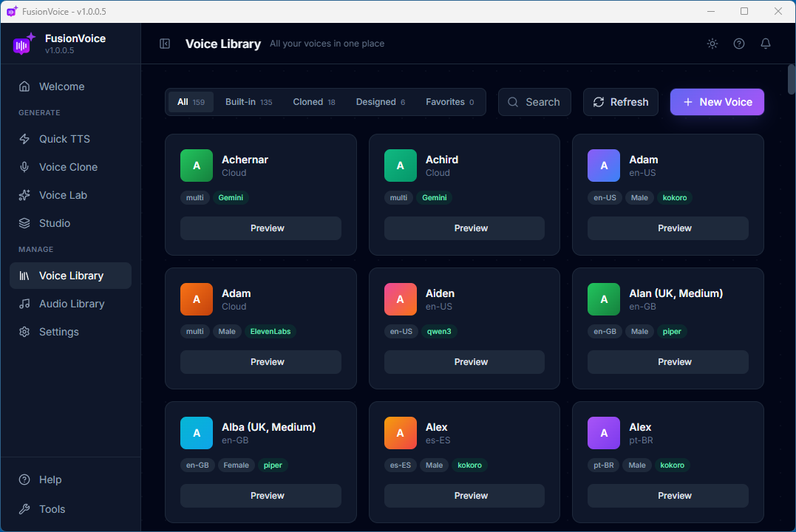
Task: Click the Alex es-ES avatar
Action: click(x=400, y=433)
